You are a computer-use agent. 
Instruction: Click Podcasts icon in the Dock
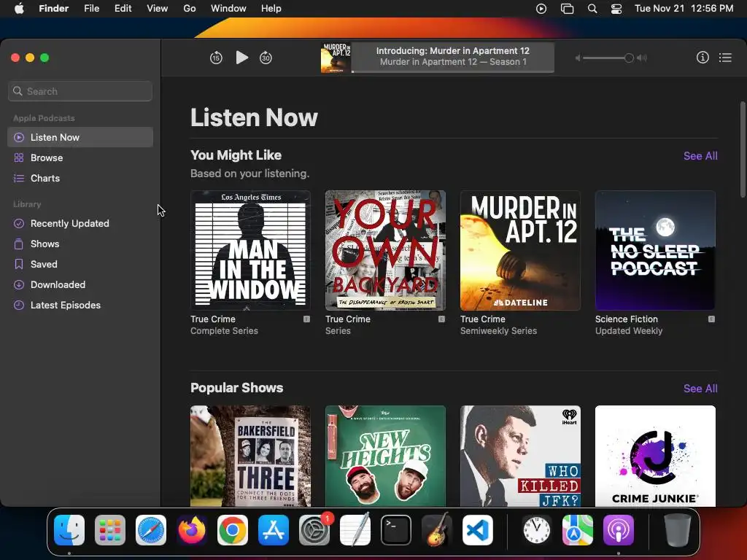(x=619, y=530)
